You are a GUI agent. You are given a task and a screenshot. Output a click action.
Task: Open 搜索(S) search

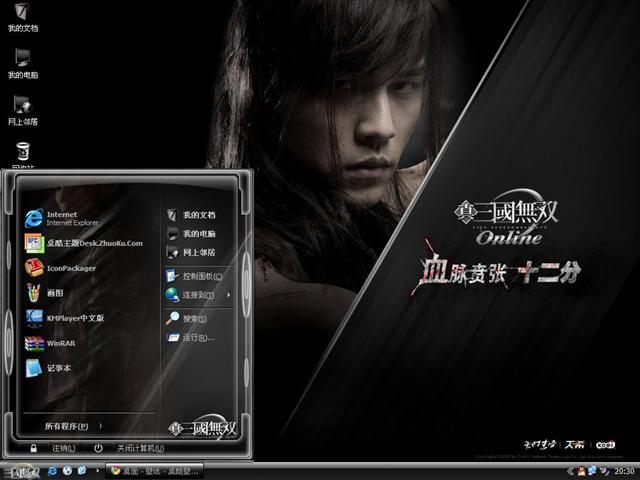pyautogui.click(x=187, y=318)
